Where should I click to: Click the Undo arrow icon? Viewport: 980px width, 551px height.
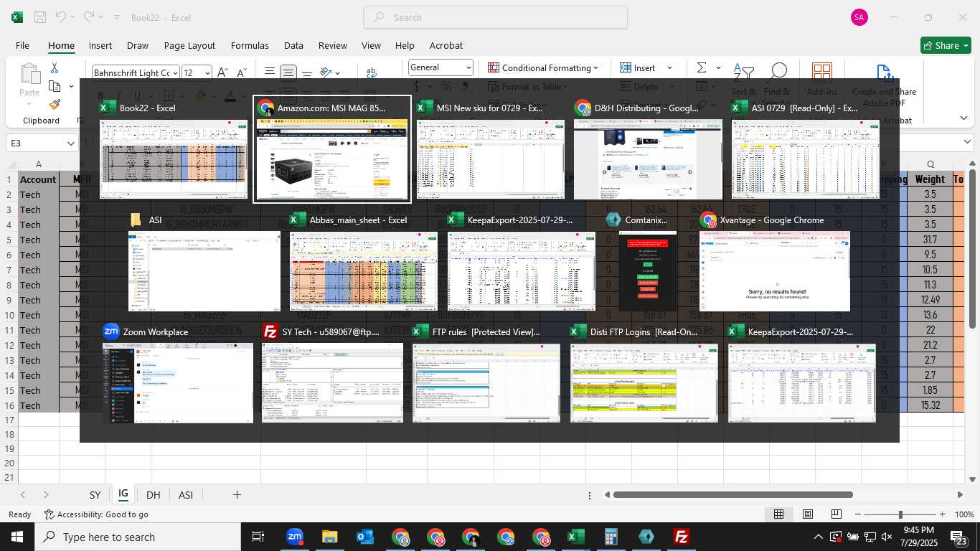[61, 17]
